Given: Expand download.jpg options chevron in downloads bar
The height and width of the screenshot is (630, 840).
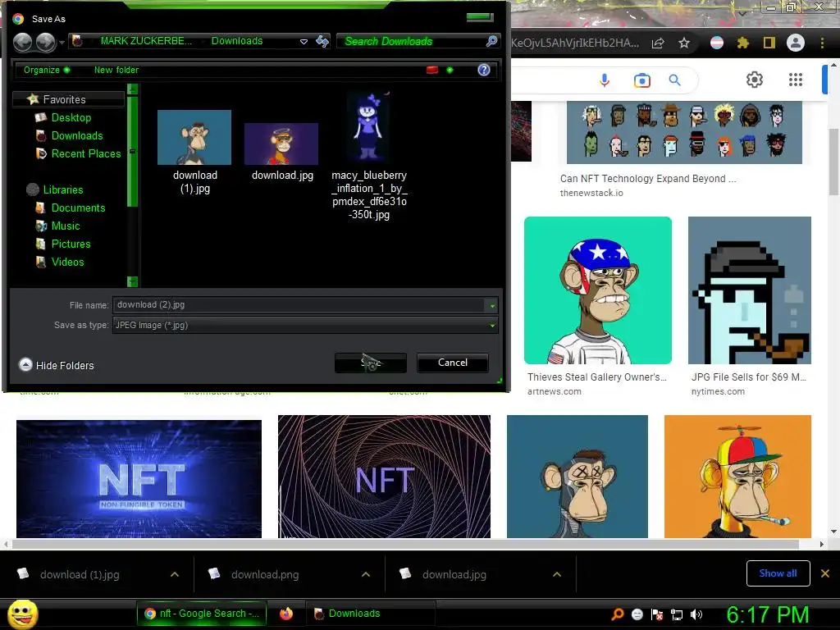Looking at the screenshot, I should (x=557, y=574).
